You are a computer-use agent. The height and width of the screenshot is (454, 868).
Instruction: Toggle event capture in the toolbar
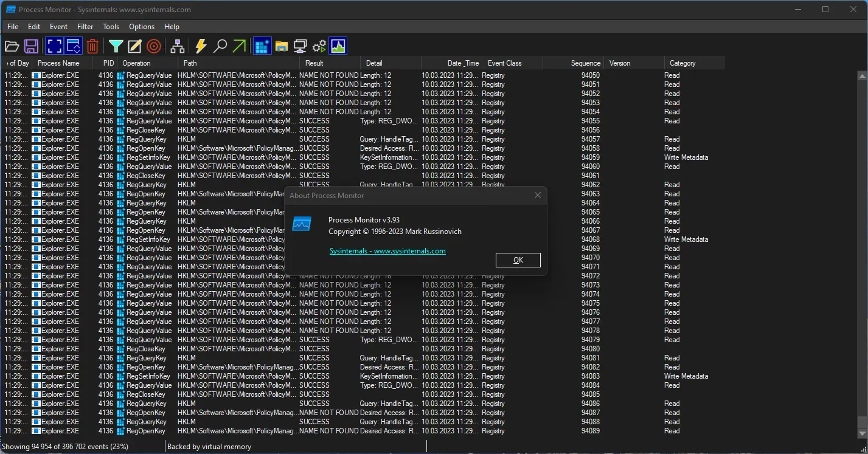tap(54, 46)
